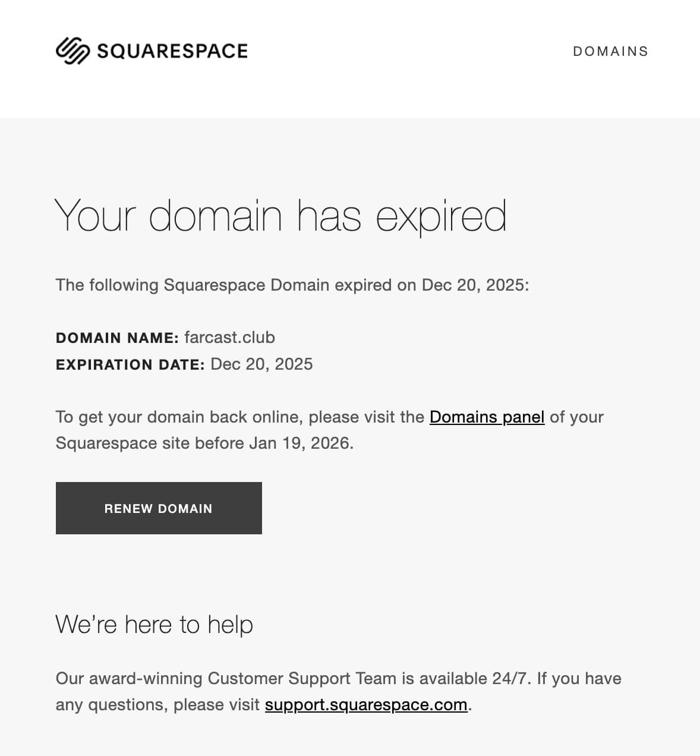Viewport: 700px width, 756px height.
Task: Open the Domains panel link
Action: click(487, 417)
